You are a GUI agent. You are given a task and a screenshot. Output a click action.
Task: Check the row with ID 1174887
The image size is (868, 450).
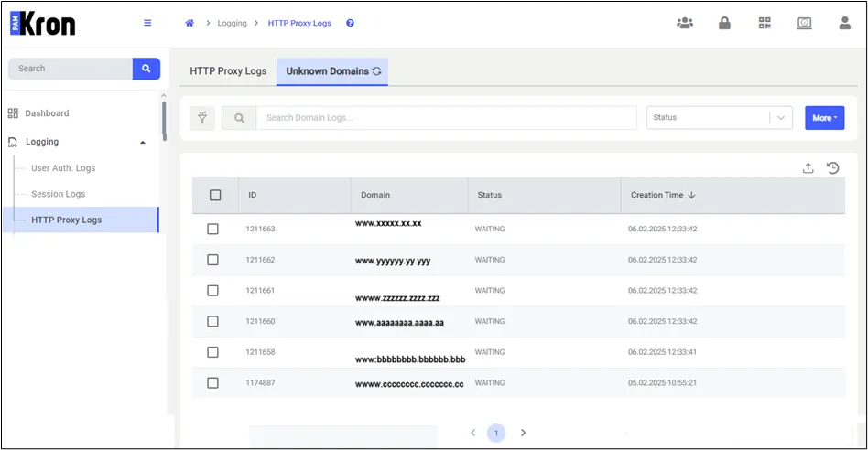[x=212, y=383]
